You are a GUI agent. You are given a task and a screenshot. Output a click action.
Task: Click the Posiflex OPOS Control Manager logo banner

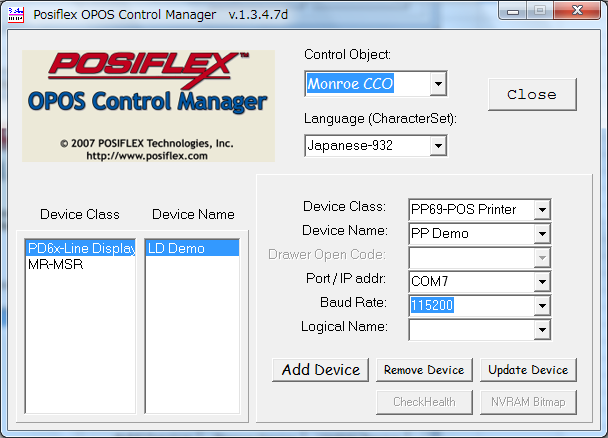[x=149, y=106]
